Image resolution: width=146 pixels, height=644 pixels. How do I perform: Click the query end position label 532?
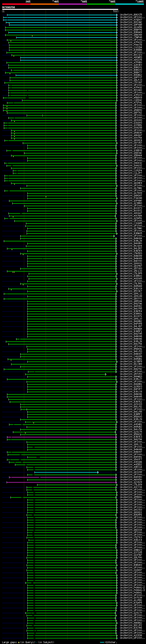(115, 11)
